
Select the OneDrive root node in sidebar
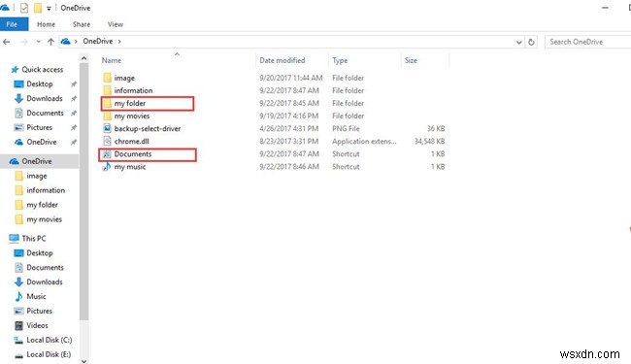pyautogui.click(x=36, y=161)
